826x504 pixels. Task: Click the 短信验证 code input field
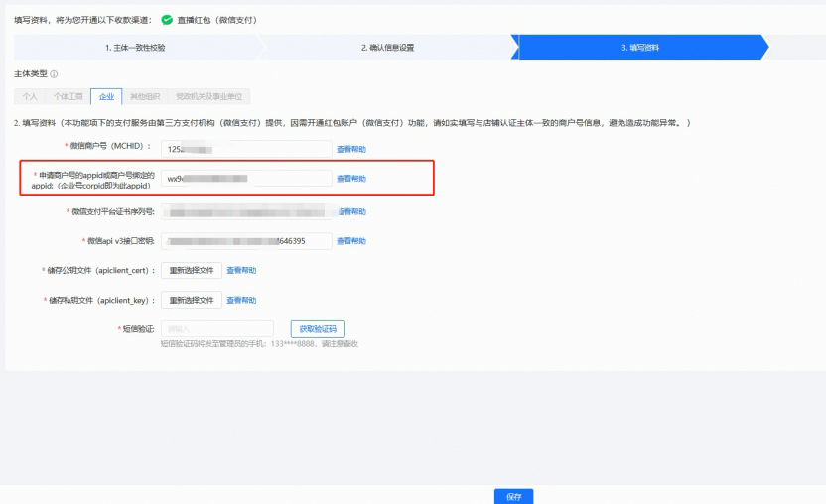click(x=217, y=329)
